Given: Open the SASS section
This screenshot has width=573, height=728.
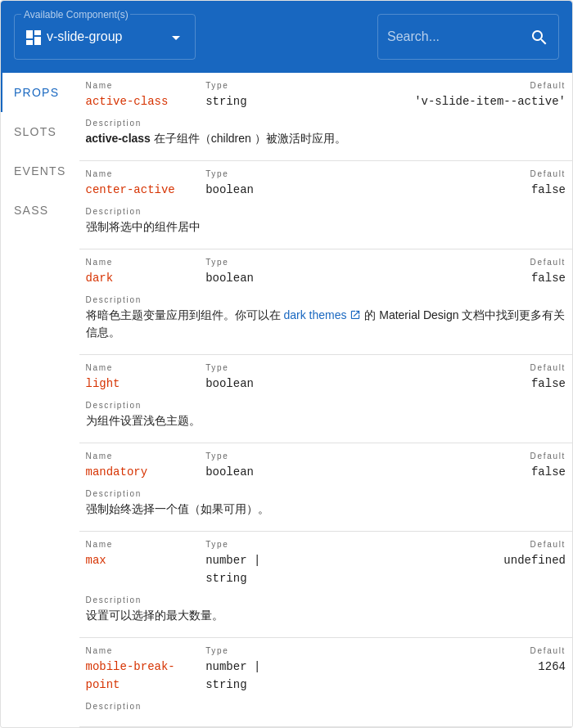Looking at the screenshot, I should (x=30, y=210).
